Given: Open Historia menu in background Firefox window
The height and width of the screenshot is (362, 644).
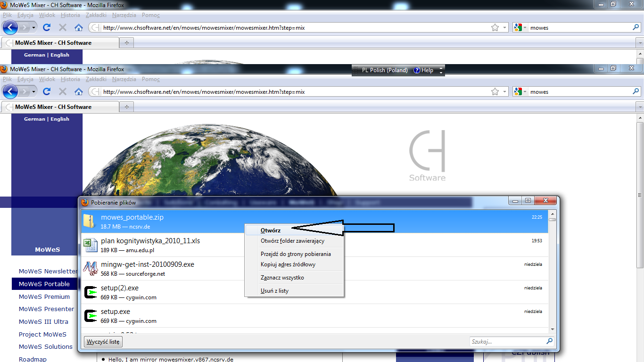Looking at the screenshot, I should click(x=70, y=15).
